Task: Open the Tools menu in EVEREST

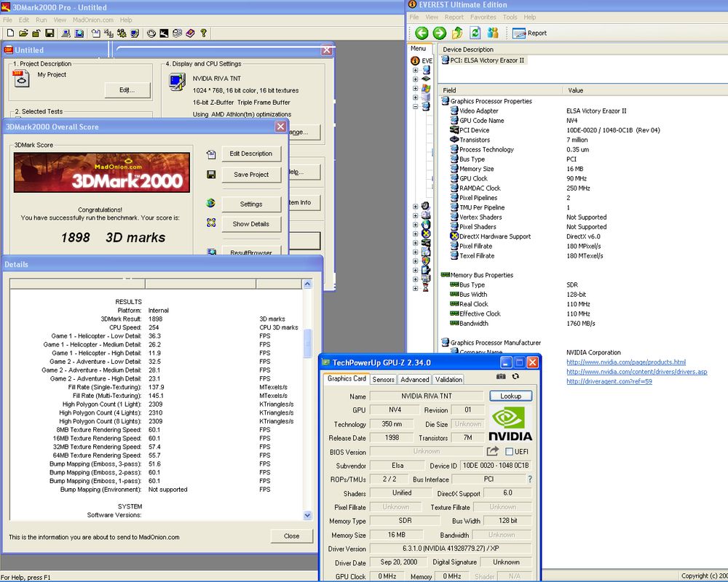Action: (x=510, y=17)
